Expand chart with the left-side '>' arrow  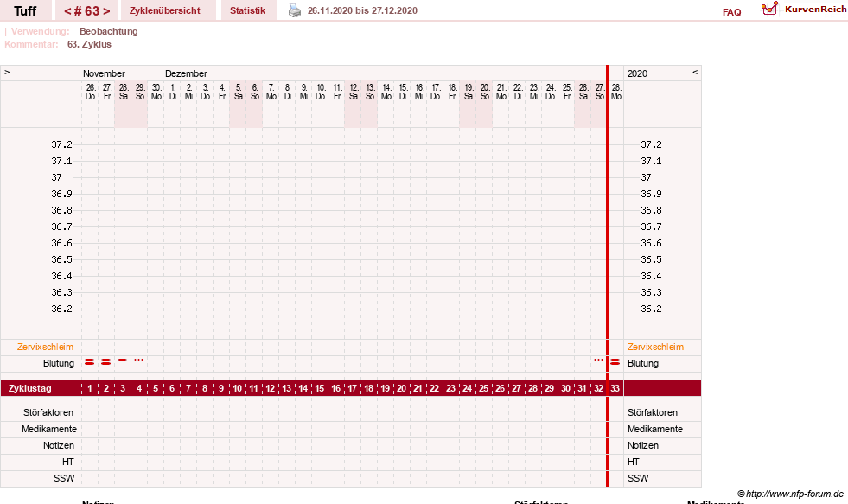coord(7,72)
